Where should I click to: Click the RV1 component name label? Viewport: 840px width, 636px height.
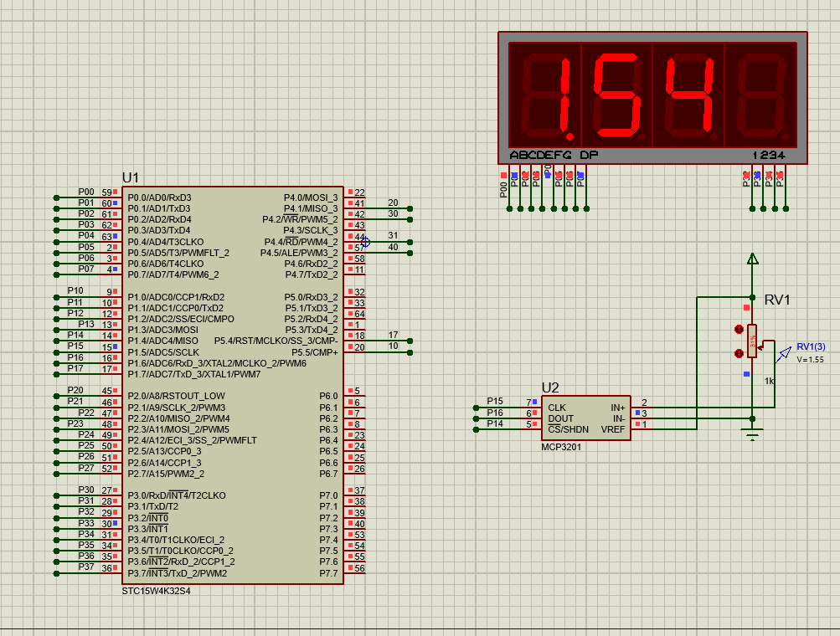coord(777,300)
